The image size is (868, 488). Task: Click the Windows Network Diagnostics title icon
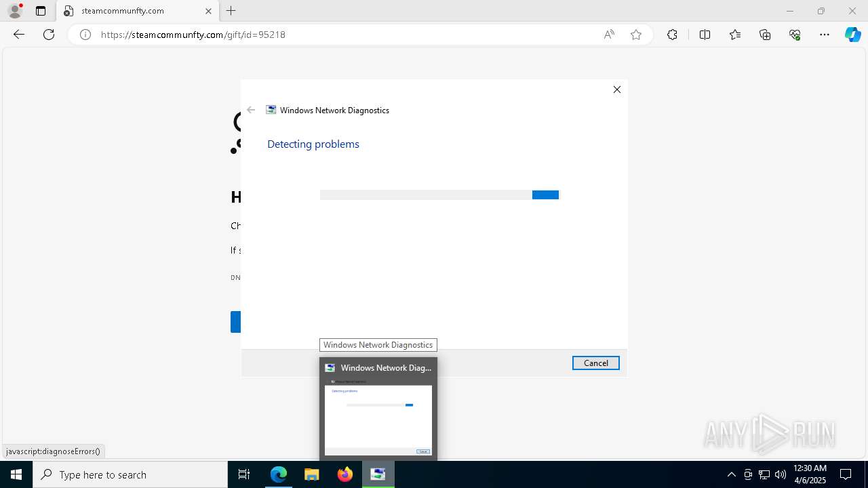[271, 110]
